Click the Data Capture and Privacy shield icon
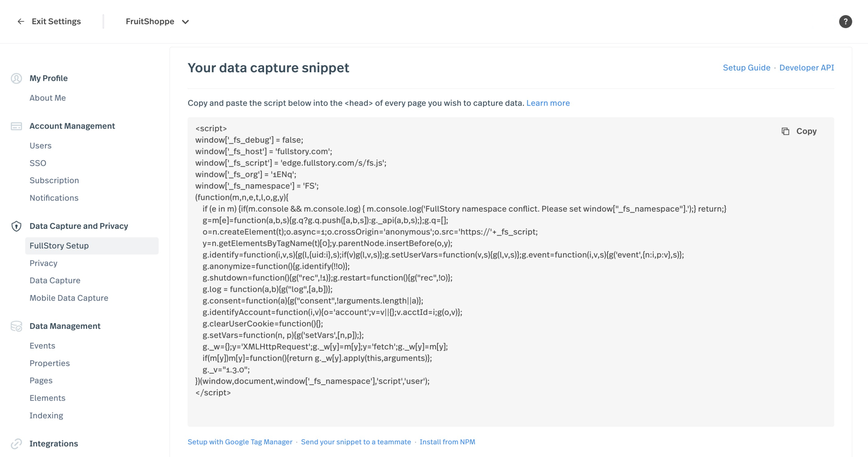 click(x=16, y=226)
